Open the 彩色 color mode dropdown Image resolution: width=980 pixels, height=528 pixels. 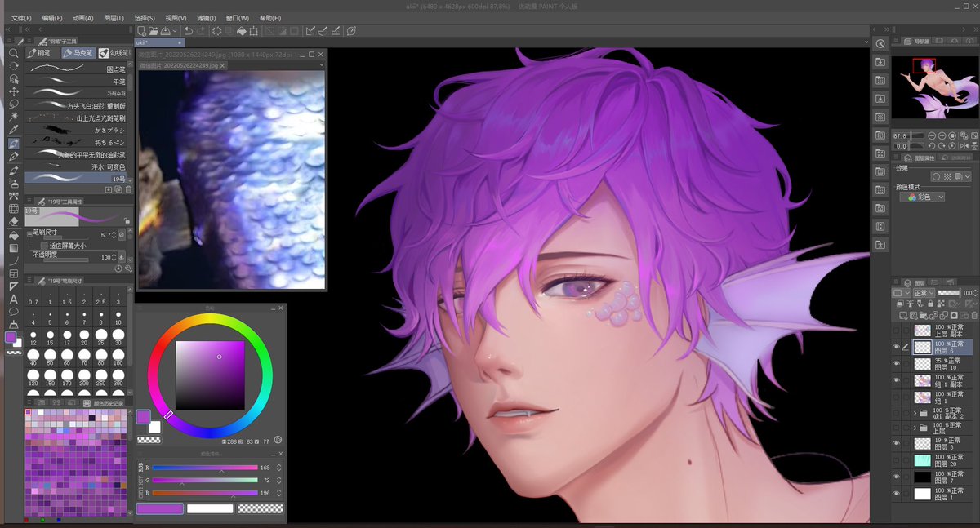click(x=922, y=197)
